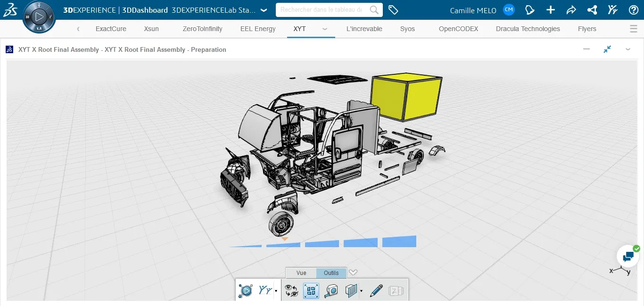
Task: Click the add content plus icon
Action: [x=550, y=9]
